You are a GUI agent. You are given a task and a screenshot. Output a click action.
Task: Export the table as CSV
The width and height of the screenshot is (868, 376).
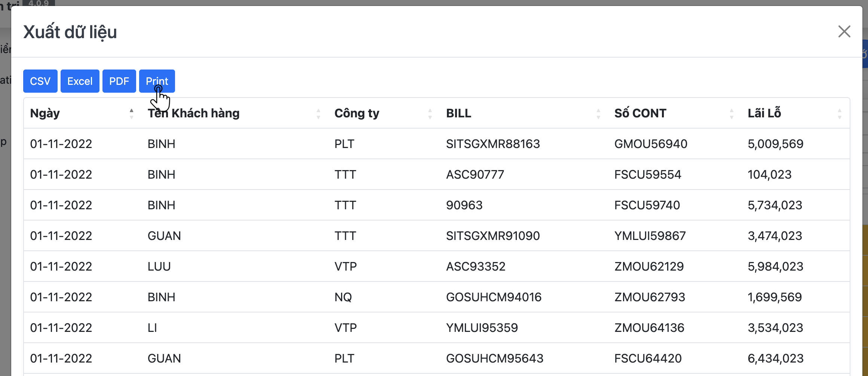pyautogui.click(x=40, y=81)
